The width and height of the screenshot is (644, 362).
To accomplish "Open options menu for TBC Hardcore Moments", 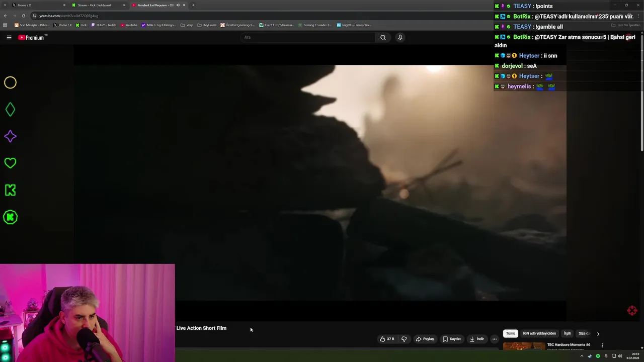I will [x=602, y=345].
